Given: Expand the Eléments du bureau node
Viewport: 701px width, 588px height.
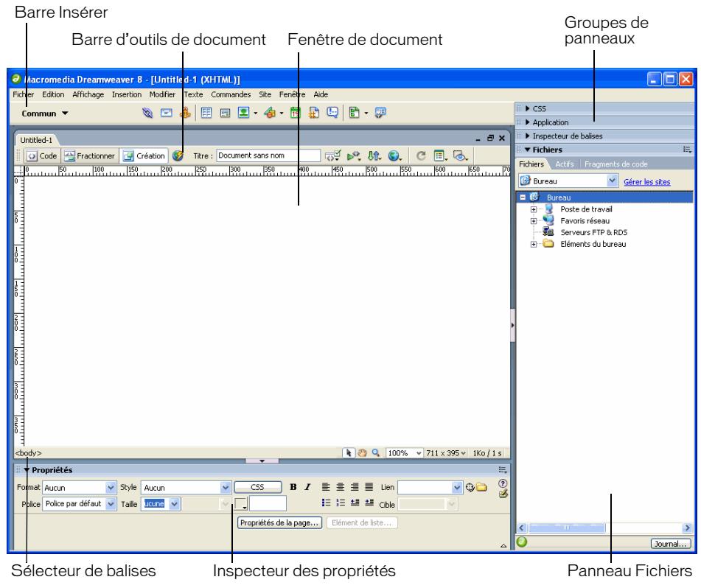Looking at the screenshot, I should point(534,245).
